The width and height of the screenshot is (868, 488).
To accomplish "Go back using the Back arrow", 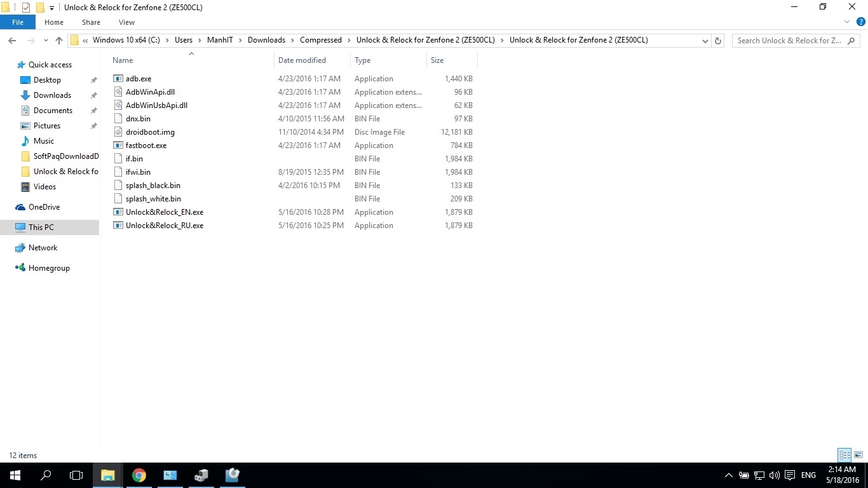I will pyautogui.click(x=12, y=40).
